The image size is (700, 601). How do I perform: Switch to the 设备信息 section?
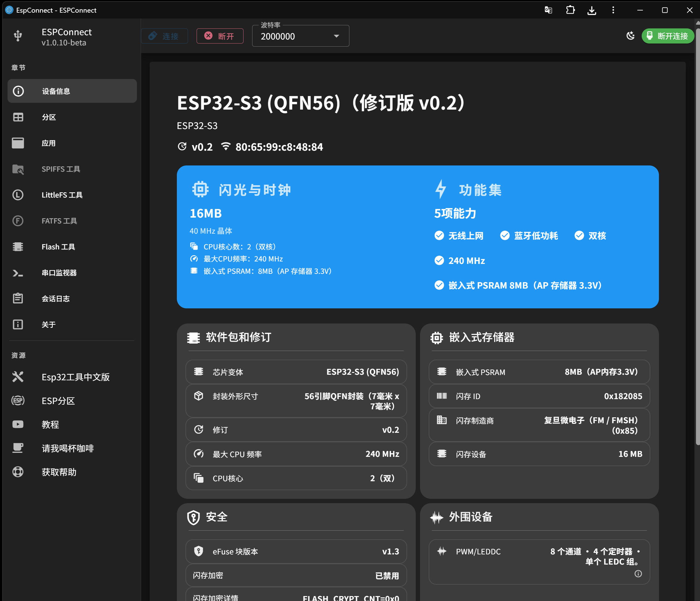[56, 90]
